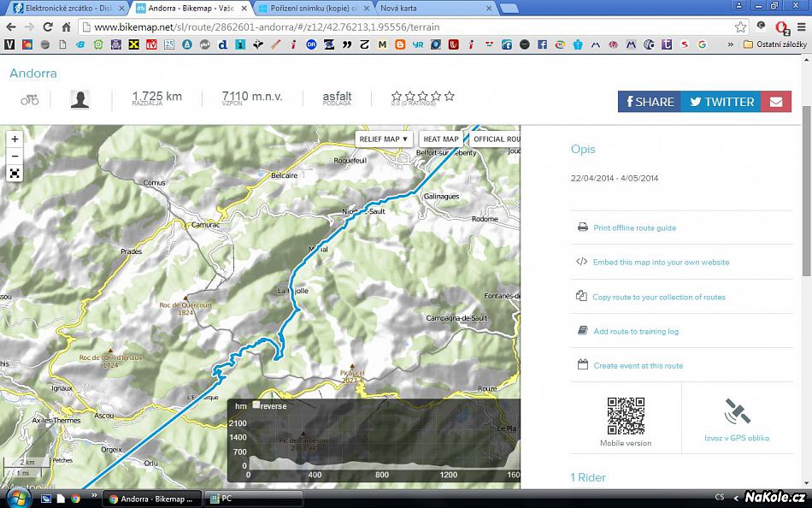
Task: Select PC taskbar item
Action: click(x=256, y=499)
